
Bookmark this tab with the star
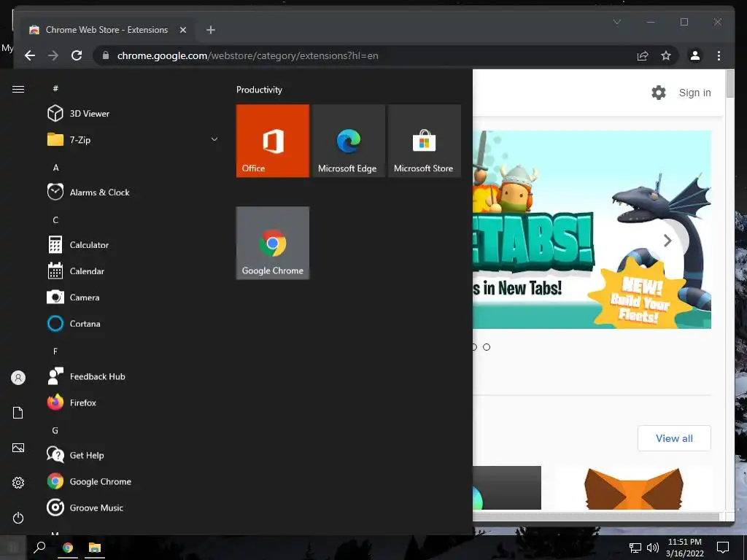pos(666,55)
